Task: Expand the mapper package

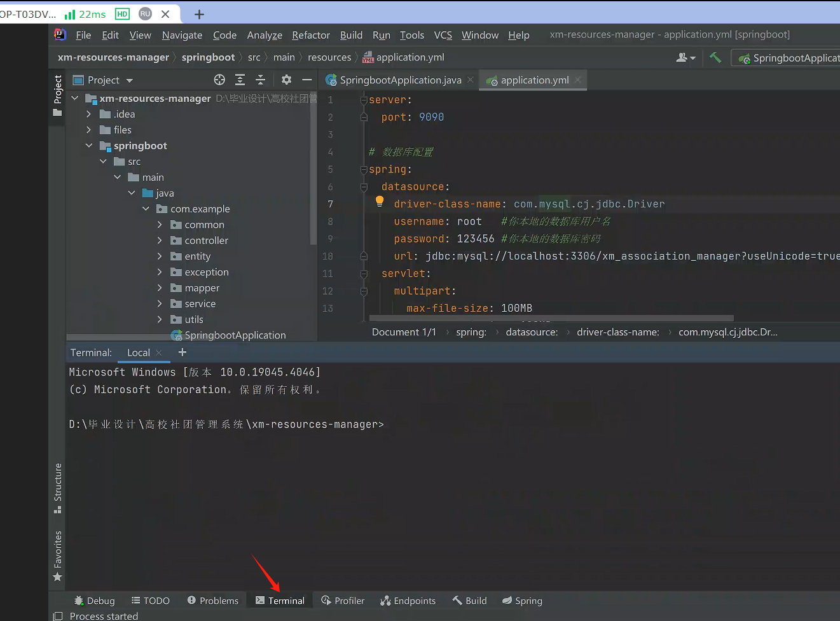Action: click(160, 288)
